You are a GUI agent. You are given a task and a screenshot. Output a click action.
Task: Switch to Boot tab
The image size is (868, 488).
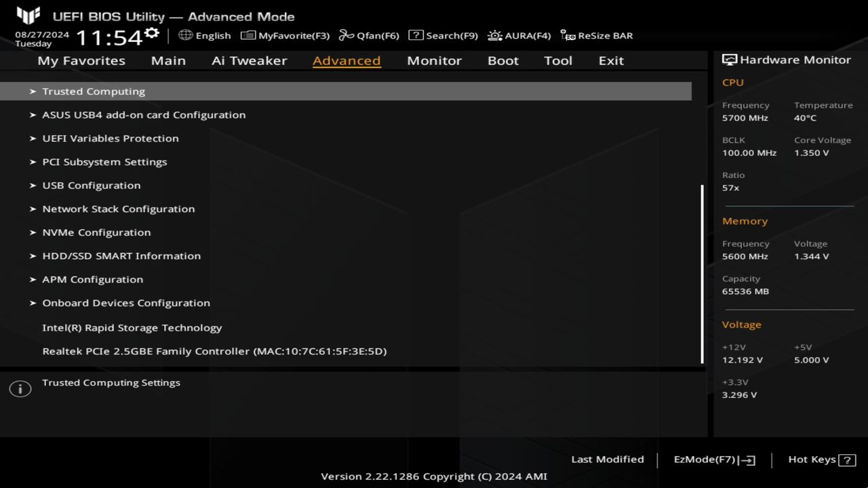click(x=503, y=60)
